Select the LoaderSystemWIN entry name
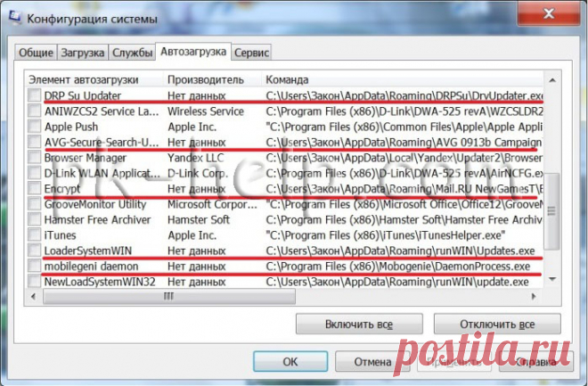This screenshot has width=588, height=386. click(87, 250)
